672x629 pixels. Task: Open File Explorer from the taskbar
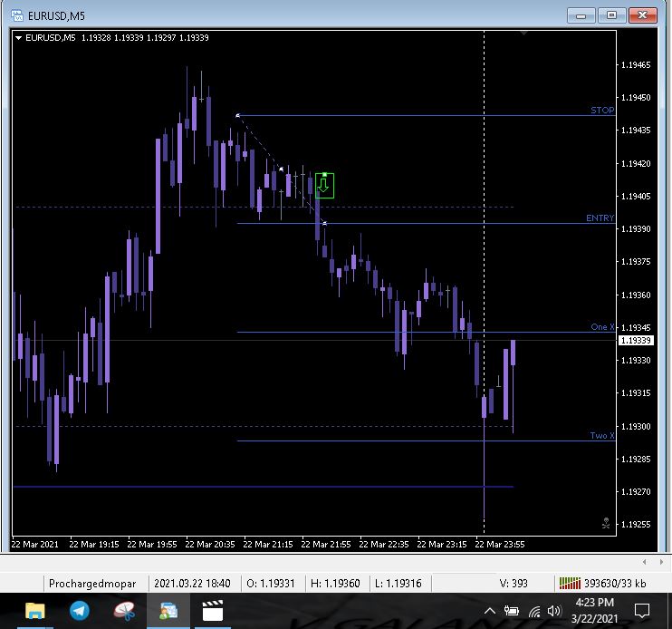pos(35,611)
